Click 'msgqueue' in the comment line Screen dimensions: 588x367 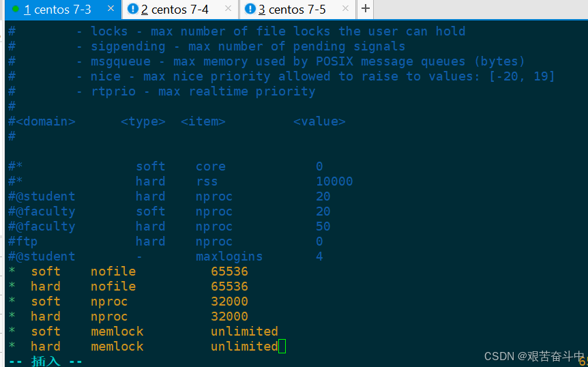(x=120, y=61)
